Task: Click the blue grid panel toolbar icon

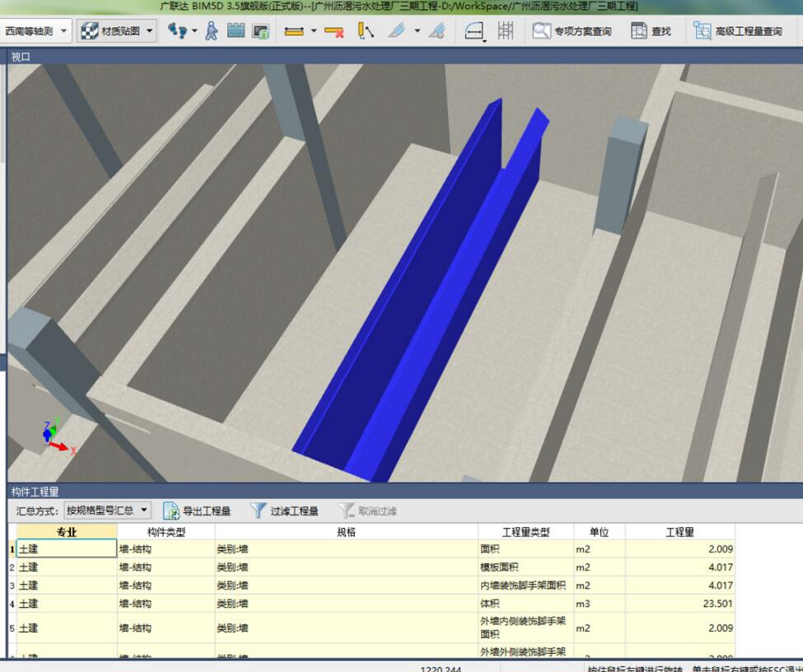Action: tap(236, 30)
